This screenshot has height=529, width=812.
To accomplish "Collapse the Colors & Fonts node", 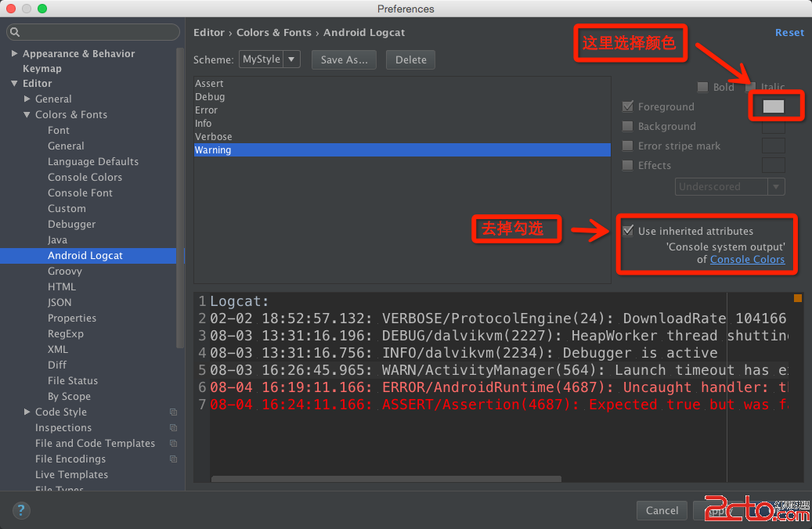I will [x=27, y=114].
